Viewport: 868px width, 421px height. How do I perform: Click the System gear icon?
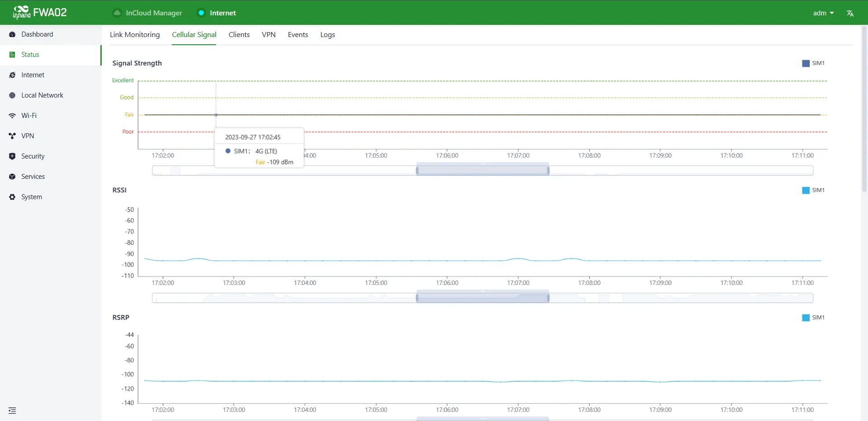tap(12, 197)
